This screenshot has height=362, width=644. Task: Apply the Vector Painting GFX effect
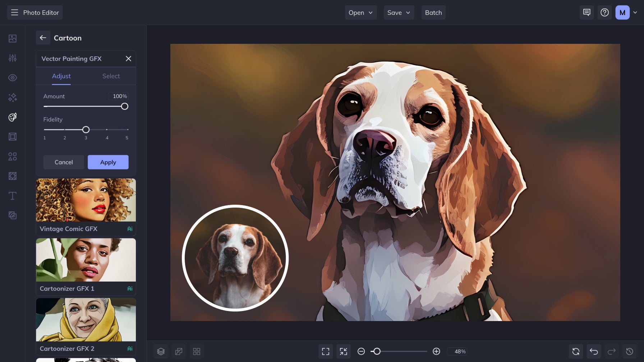point(108,162)
